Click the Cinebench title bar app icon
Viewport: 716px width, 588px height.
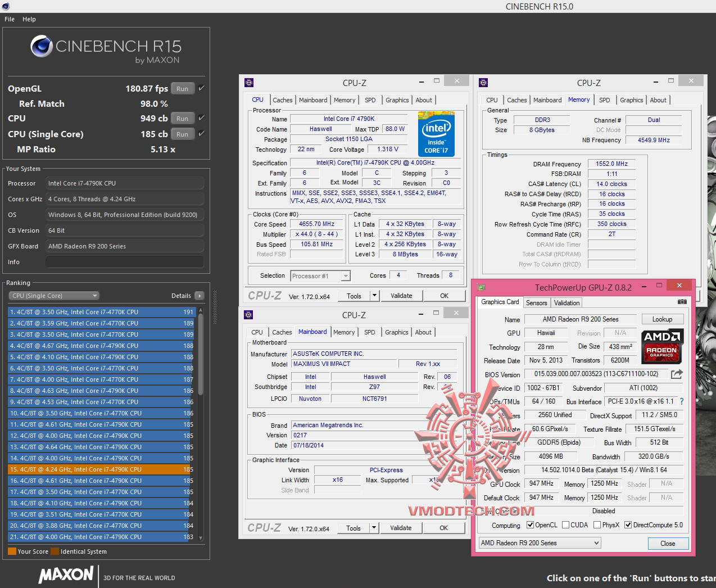coord(4,6)
